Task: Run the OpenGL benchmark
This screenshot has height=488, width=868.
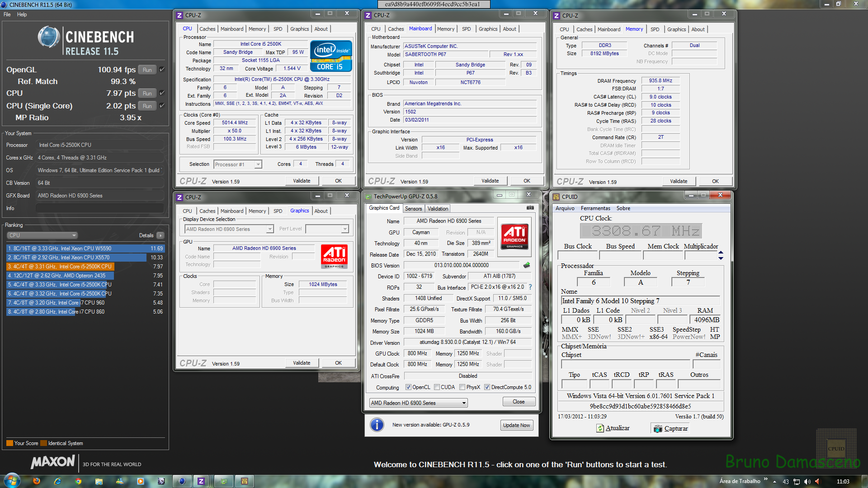Action: pyautogui.click(x=147, y=70)
